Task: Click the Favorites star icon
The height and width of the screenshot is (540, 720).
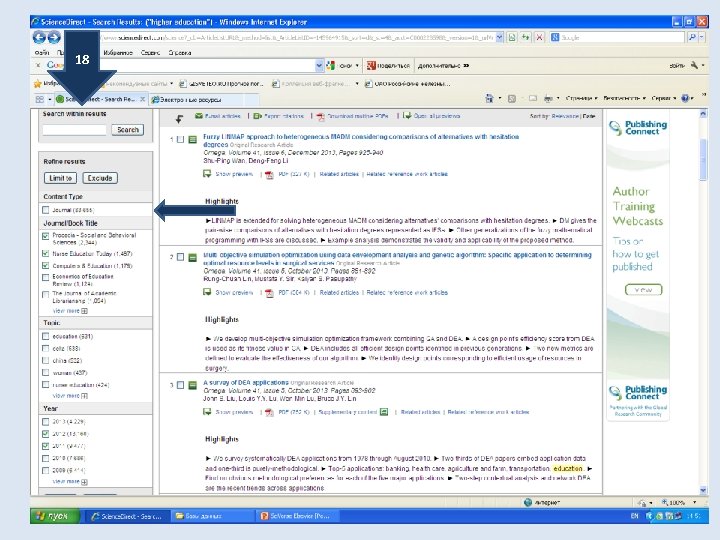Action: (38, 84)
